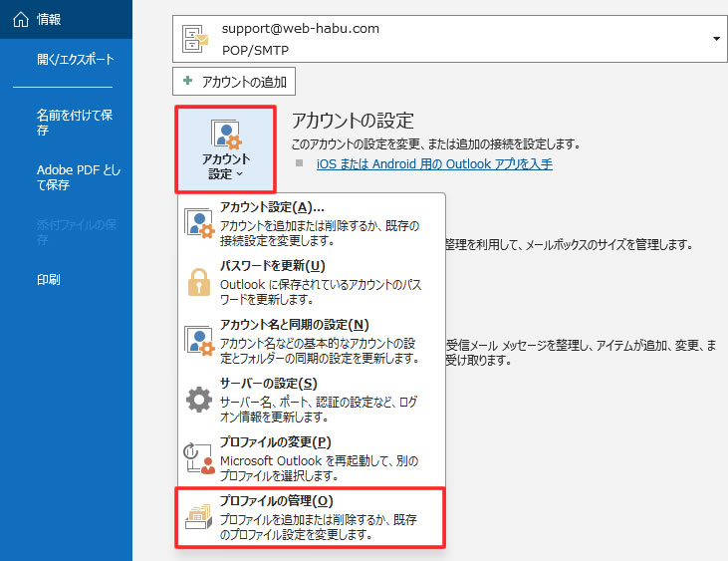Open 開く/エクスポート in the sidebar
This screenshot has width=728, height=561.
click(75, 59)
